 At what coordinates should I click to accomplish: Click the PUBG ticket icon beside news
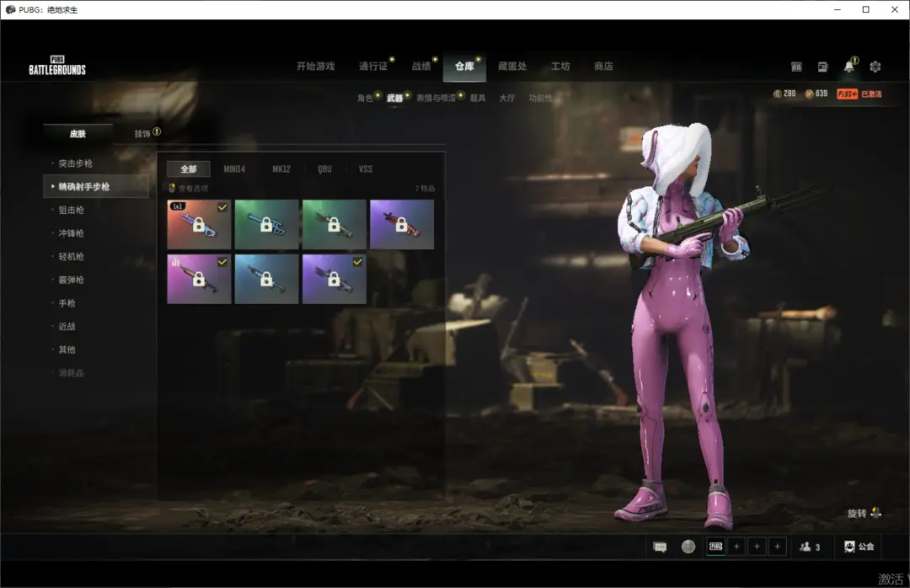click(797, 67)
